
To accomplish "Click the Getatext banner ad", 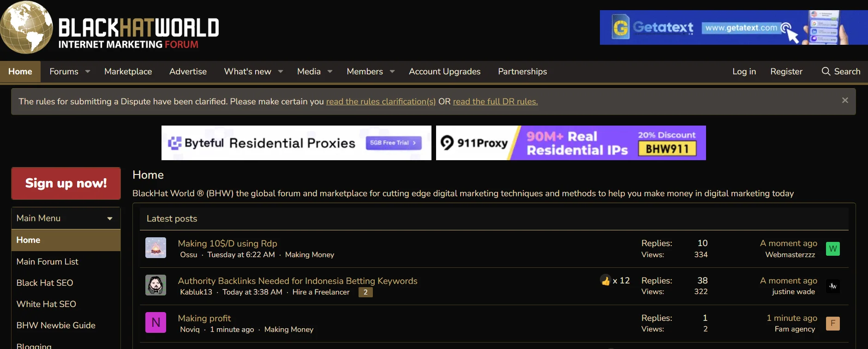I will [x=734, y=28].
